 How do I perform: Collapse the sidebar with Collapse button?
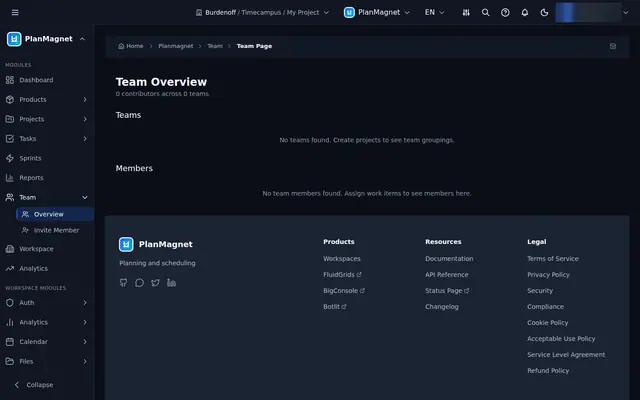click(34, 384)
